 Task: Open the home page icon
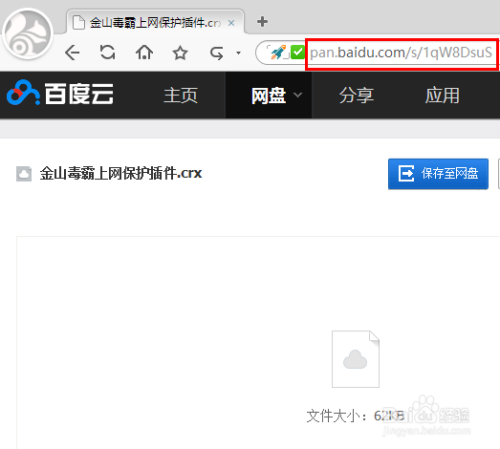[x=144, y=52]
